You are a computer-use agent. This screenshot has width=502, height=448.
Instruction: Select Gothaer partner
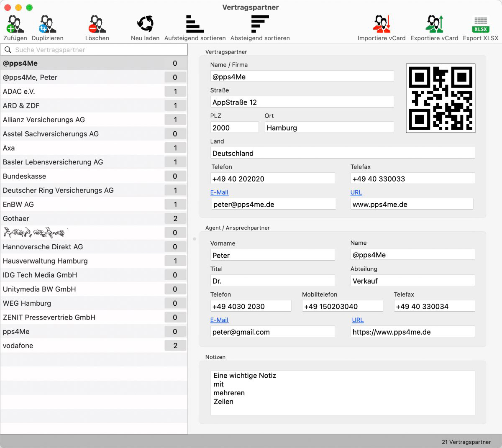click(94, 219)
